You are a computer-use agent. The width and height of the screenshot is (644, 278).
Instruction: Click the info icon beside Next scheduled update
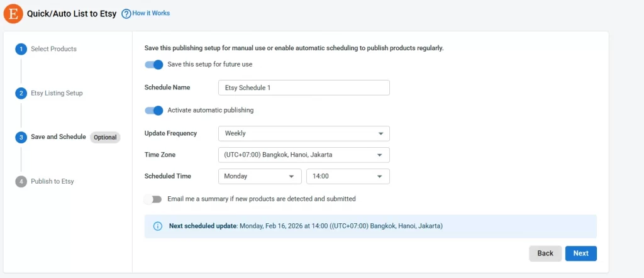tap(157, 226)
